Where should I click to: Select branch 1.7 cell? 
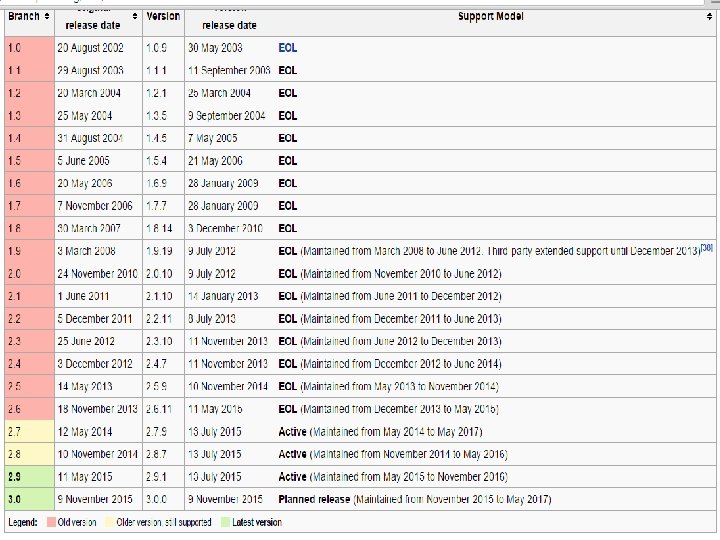[29, 206]
